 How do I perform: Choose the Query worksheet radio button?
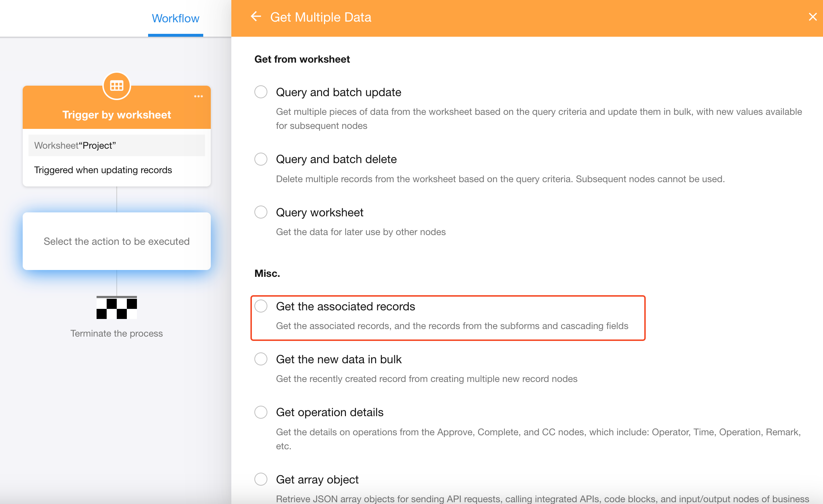261,212
